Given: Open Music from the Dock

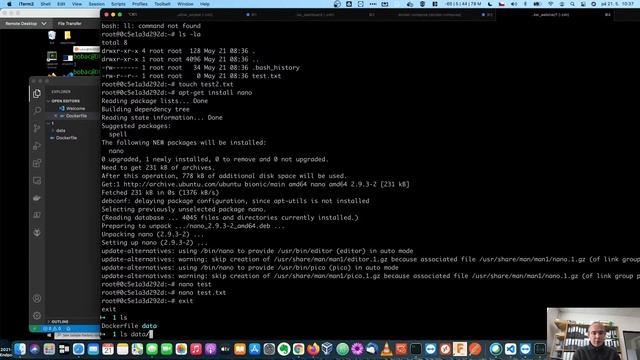Looking at the screenshot, I should click(x=196, y=349).
